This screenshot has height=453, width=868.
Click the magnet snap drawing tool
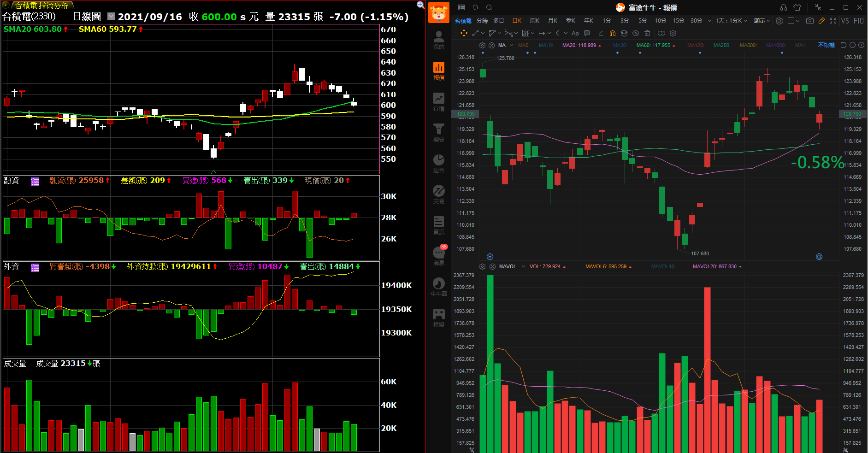tap(612, 33)
